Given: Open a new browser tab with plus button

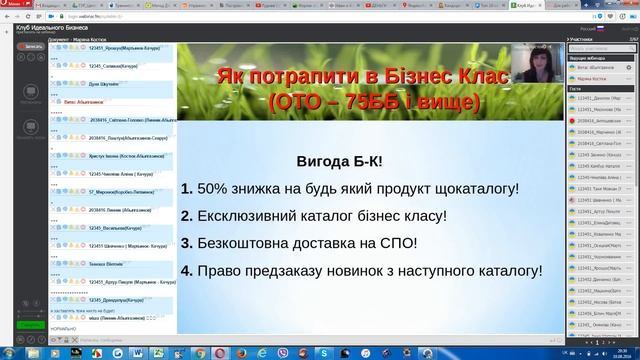Looking at the screenshot, I should [x=587, y=5].
